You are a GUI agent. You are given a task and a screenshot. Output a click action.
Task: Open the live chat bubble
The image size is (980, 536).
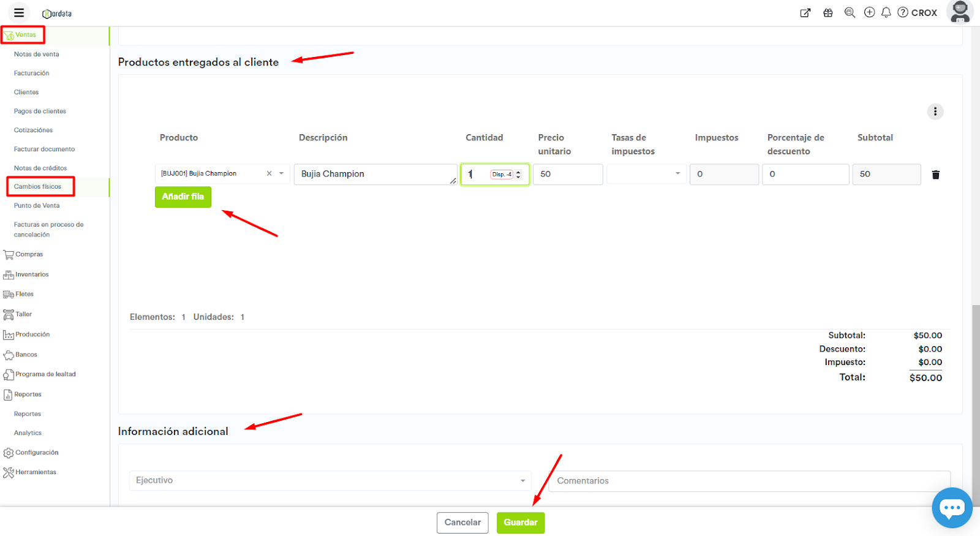(952, 507)
